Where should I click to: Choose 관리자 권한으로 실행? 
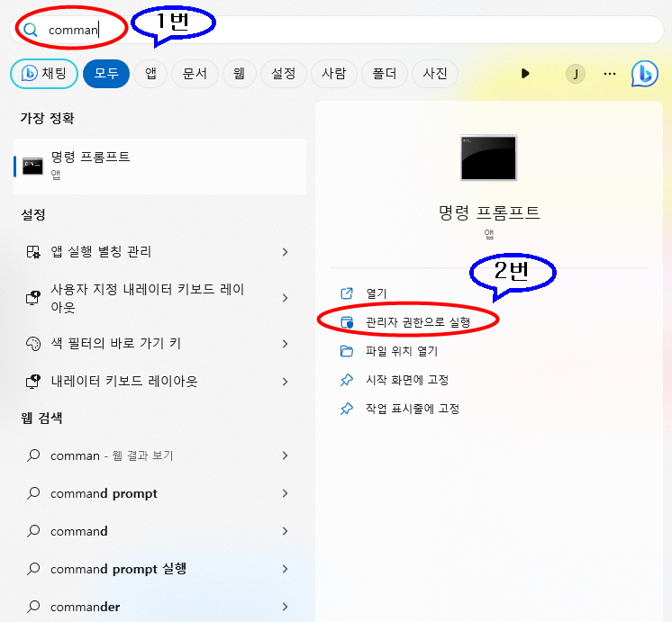[x=418, y=322]
